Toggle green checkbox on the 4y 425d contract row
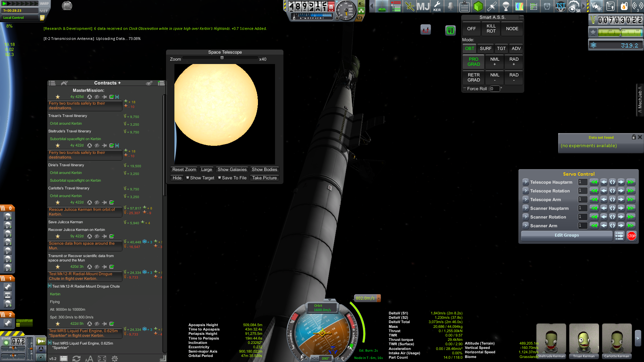The width and height of the screenshot is (644, 362). point(112,97)
